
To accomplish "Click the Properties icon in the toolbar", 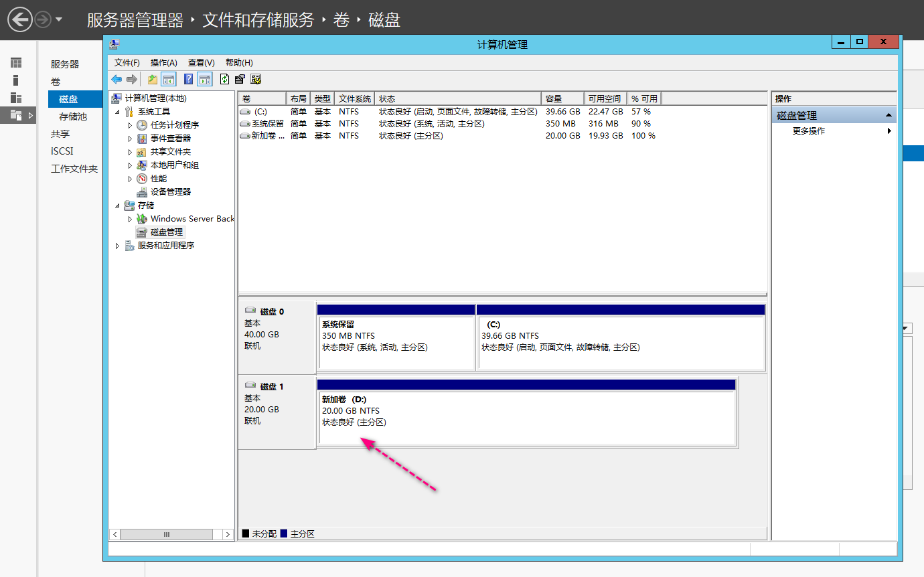I will (240, 80).
